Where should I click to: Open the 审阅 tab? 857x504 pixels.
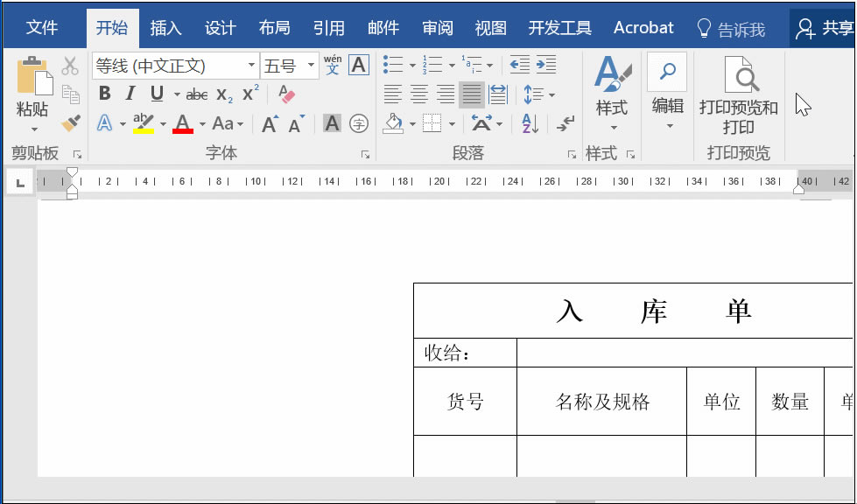(x=438, y=27)
